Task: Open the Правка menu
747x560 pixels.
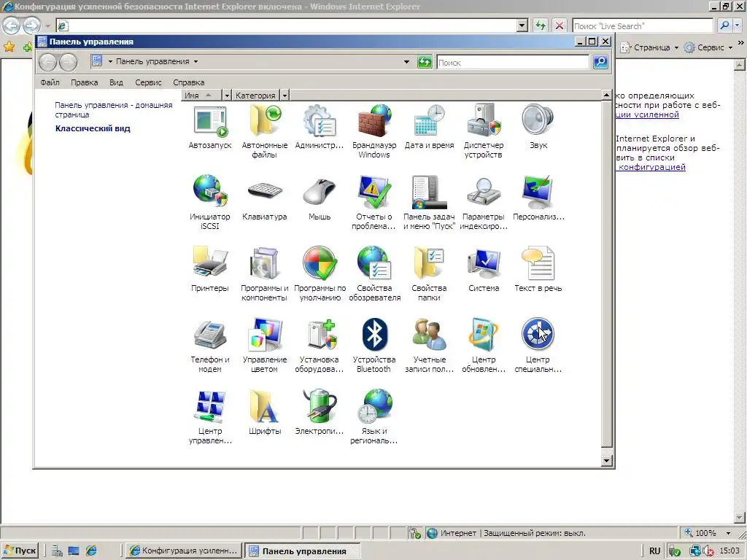Action: pos(85,82)
